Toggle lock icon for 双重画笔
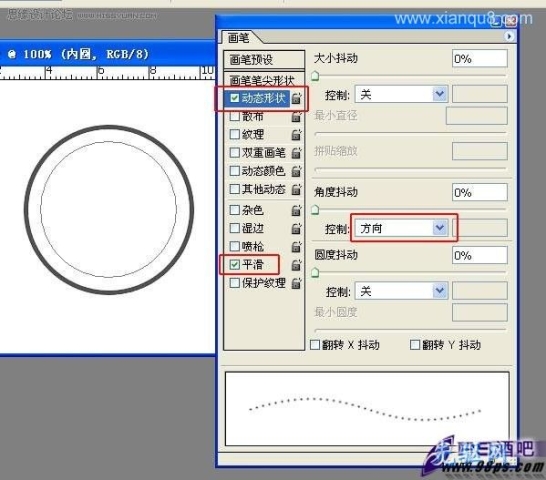 pos(296,153)
